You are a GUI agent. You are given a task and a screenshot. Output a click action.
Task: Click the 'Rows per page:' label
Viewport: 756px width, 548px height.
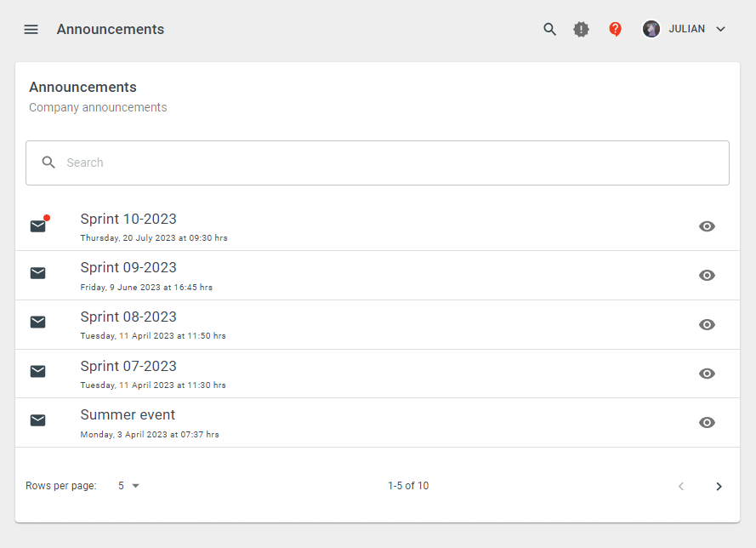point(60,486)
